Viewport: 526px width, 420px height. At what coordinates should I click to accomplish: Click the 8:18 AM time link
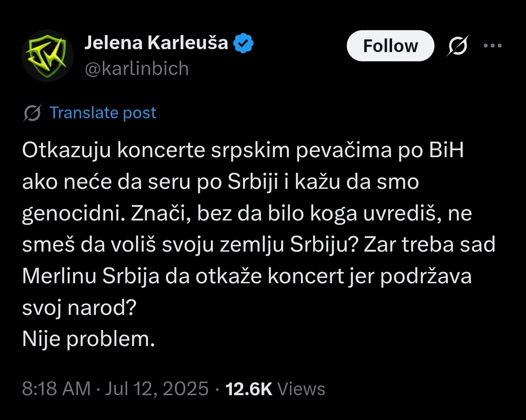pyautogui.click(x=56, y=388)
